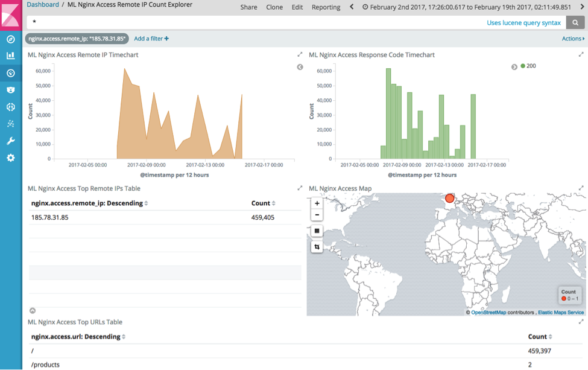Step time range forward arrow
588x370 pixels.
coord(583,7)
